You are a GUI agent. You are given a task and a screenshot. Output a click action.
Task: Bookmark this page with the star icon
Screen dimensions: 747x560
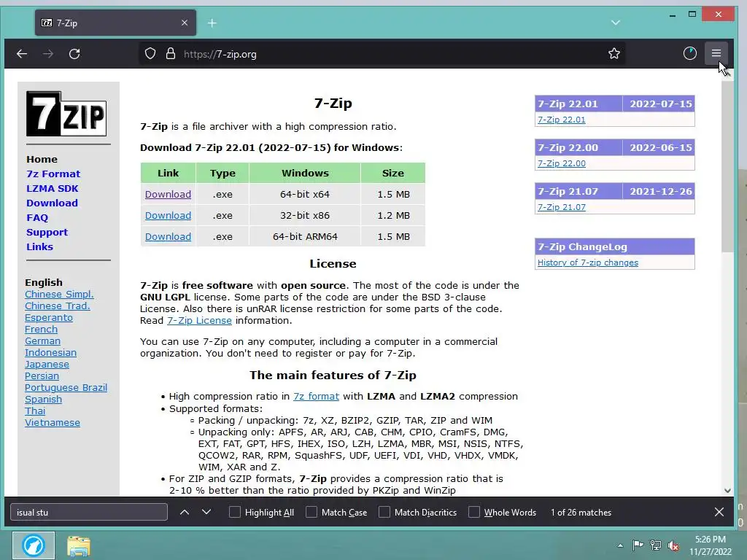614,53
